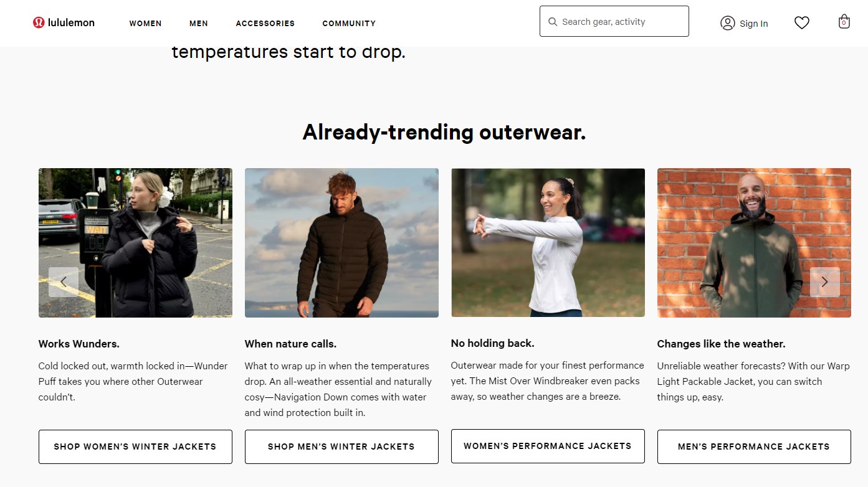Click the search magnifier icon
868x487 pixels.
click(x=553, y=22)
